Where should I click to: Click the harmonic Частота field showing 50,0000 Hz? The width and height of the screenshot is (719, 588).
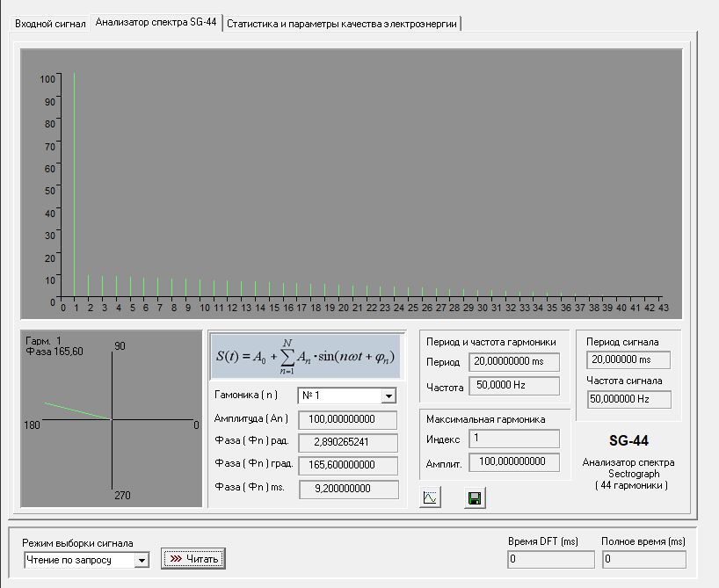(513, 385)
